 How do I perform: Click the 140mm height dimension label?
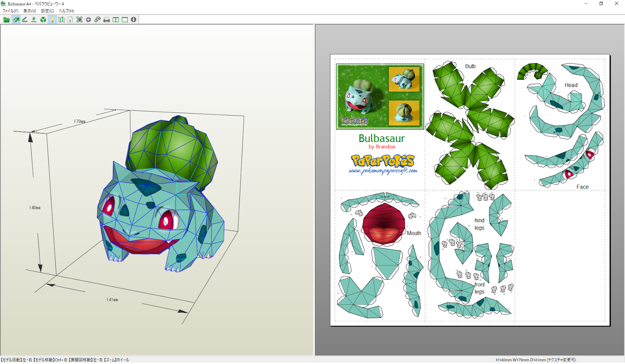click(35, 208)
